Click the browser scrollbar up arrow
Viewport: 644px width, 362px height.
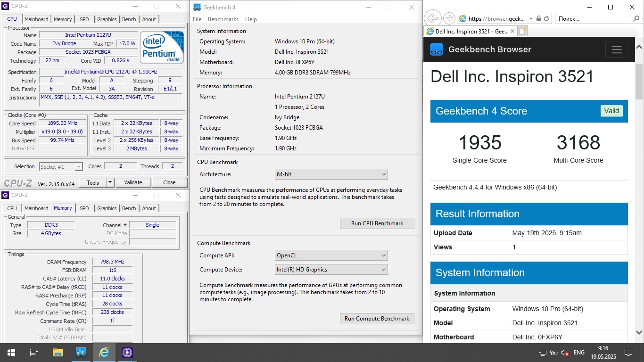point(639,47)
